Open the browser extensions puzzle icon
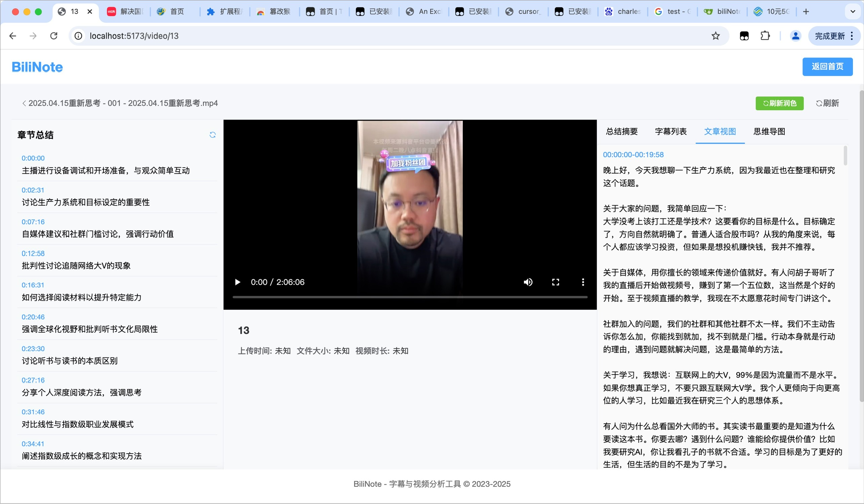Viewport: 864px width, 504px height. point(765,36)
